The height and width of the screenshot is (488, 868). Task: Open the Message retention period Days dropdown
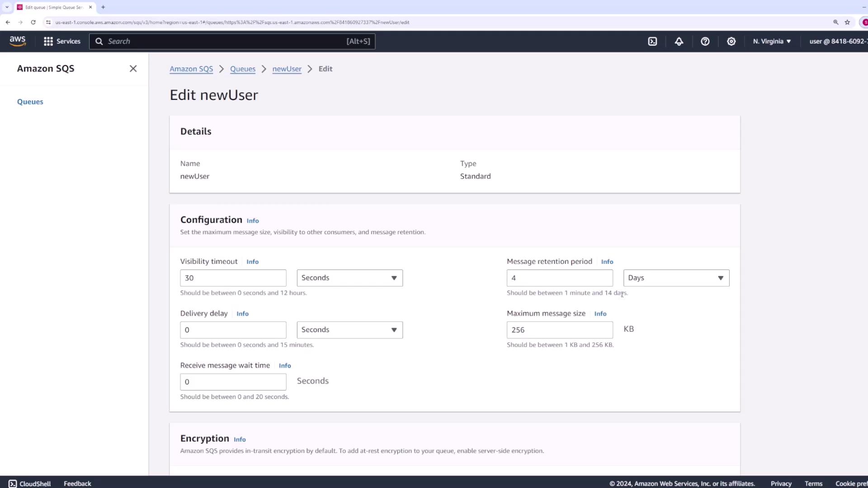(676, 278)
